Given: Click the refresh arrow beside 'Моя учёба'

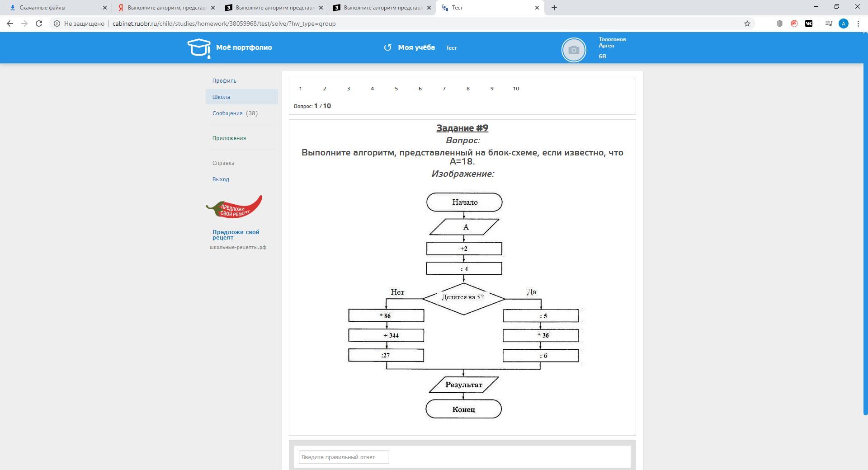Looking at the screenshot, I should pos(387,47).
